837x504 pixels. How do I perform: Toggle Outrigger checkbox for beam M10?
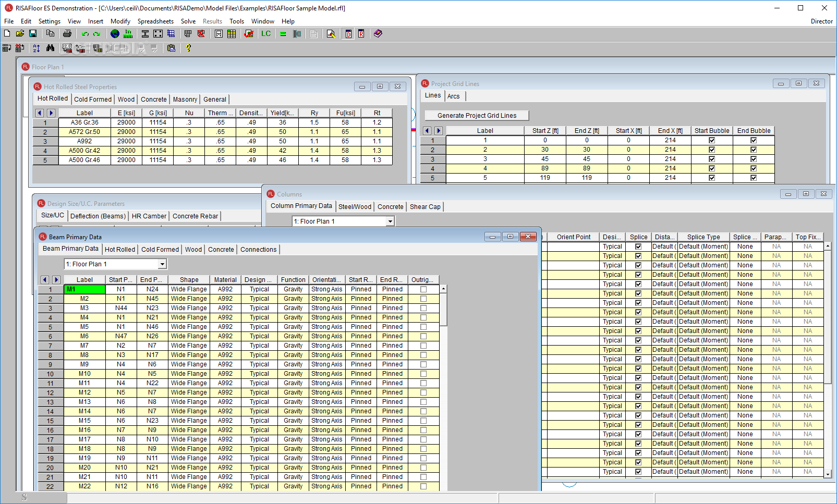(423, 374)
